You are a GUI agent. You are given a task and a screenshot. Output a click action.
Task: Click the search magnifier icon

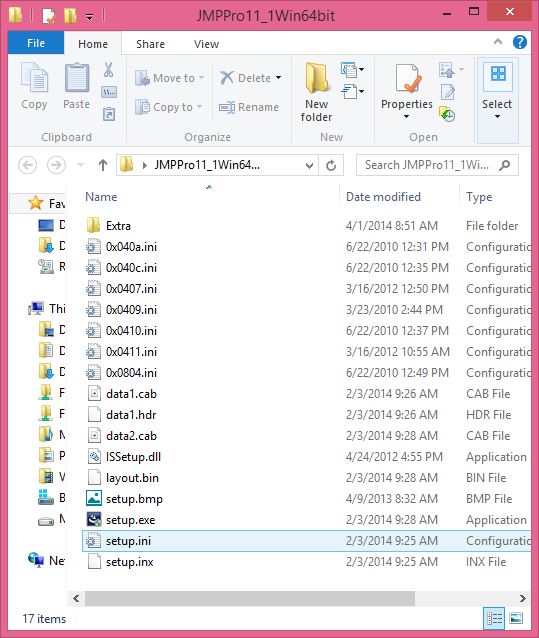click(x=504, y=165)
